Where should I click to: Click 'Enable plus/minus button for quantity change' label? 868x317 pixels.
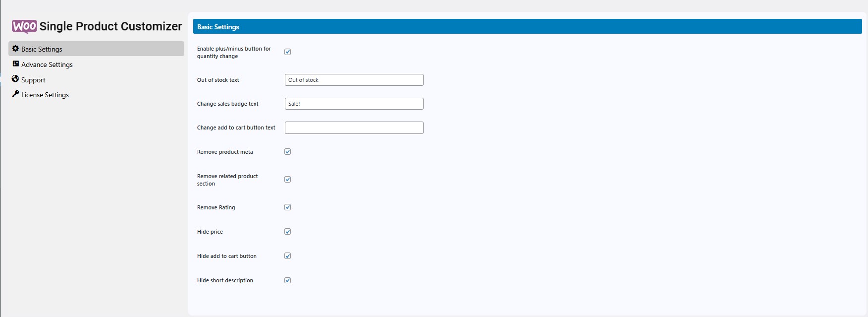pos(234,52)
